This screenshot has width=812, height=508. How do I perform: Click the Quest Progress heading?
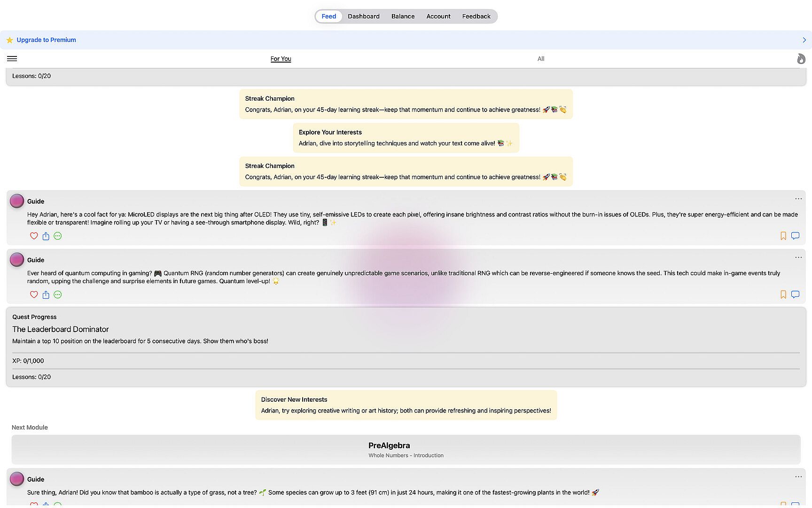(34, 317)
